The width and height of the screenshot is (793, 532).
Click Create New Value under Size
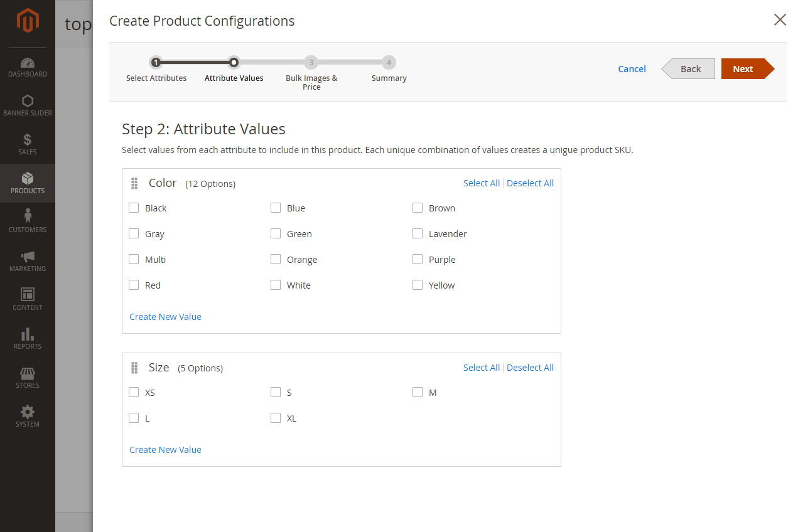165,449
